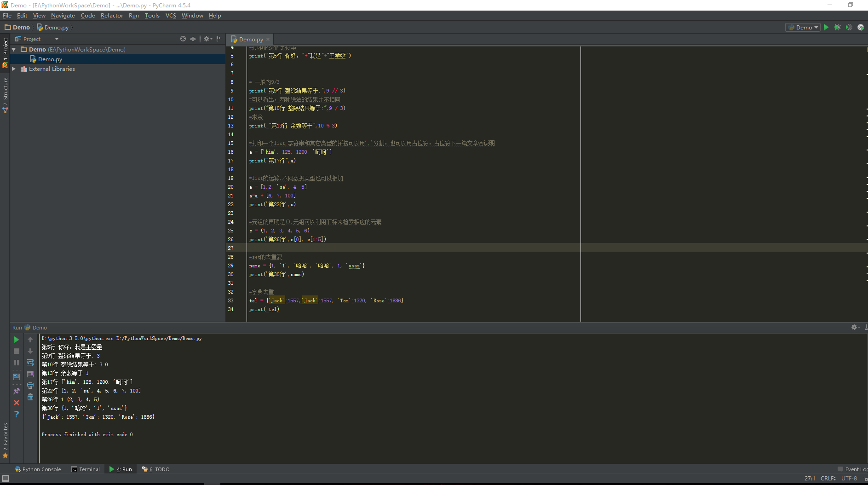This screenshot has height=485, width=868.
Task: Pause output in the Run panel
Action: pos(17,363)
